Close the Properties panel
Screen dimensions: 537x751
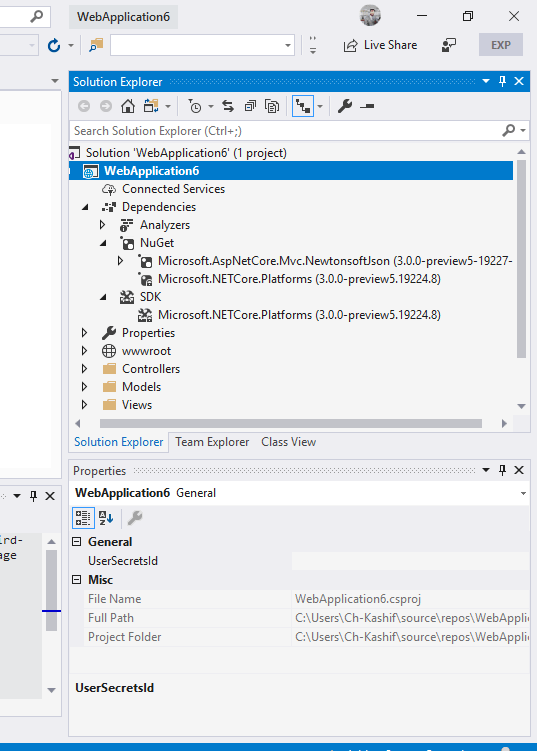tap(519, 470)
